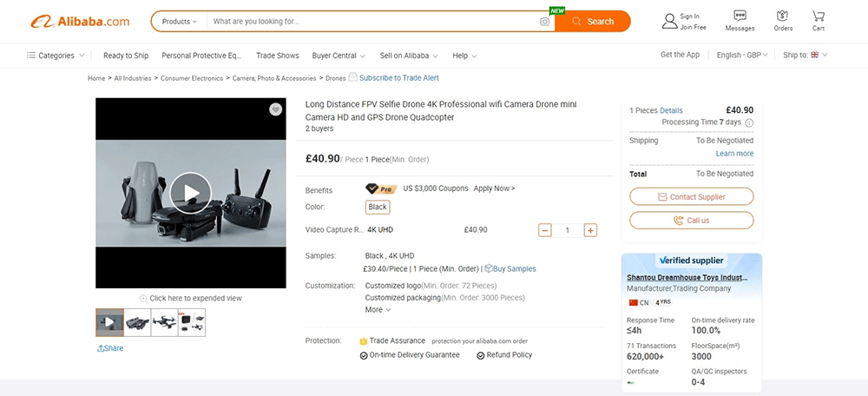
Task: Click the Buy Samples link
Action: tap(510, 269)
